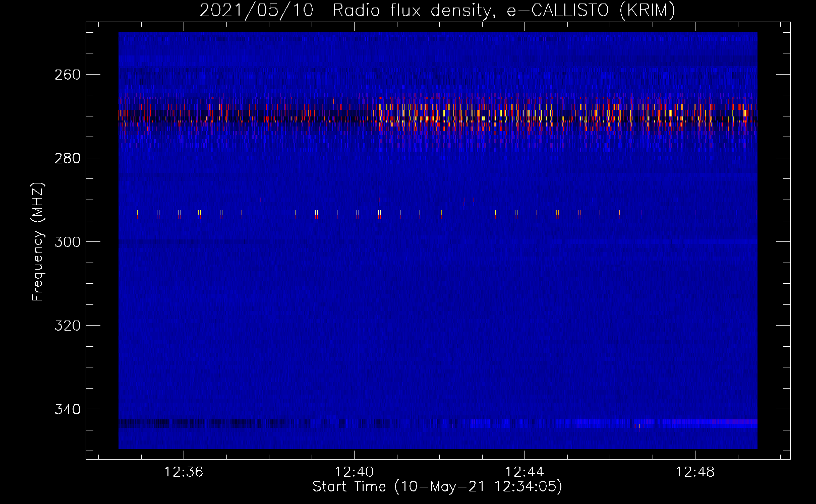Click the 12:40 time tick label
Viewport: 816px width, 504px height.
[354, 472]
